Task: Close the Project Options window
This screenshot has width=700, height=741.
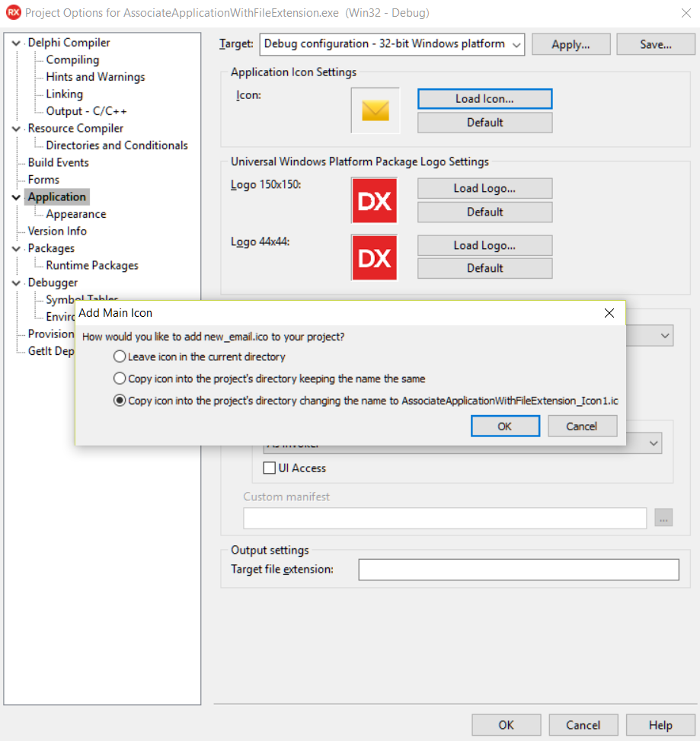Action: (x=686, y=13)
